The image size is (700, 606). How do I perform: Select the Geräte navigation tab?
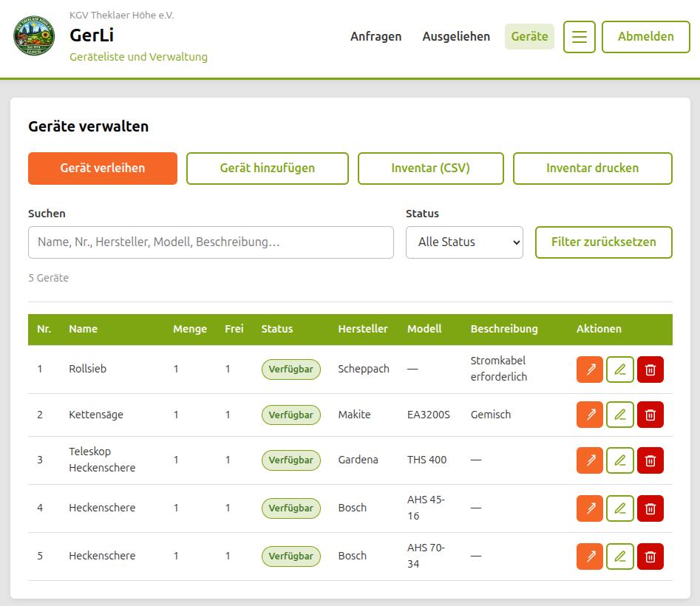tap(529, 37)
